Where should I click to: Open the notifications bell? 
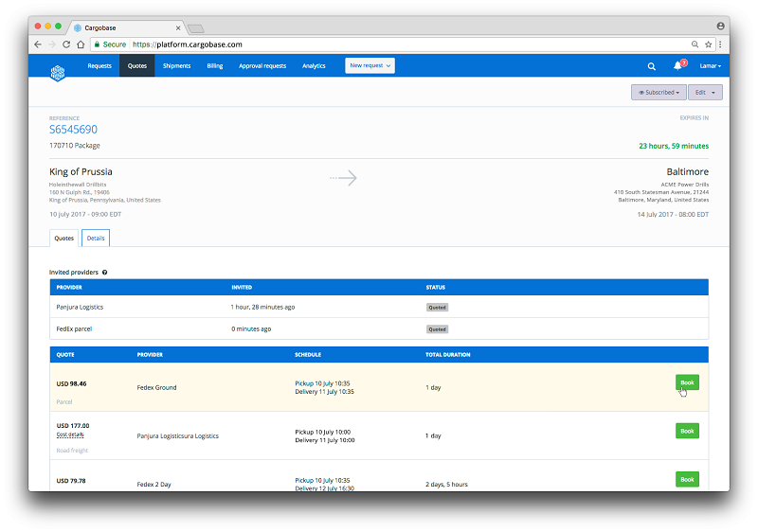677,66
